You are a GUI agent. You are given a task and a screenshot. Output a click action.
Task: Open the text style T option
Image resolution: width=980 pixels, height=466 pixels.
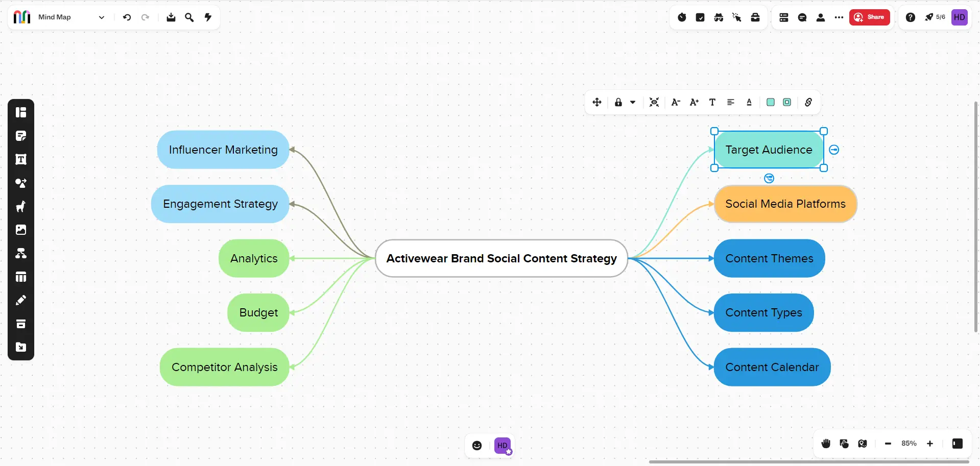[712, 102]
